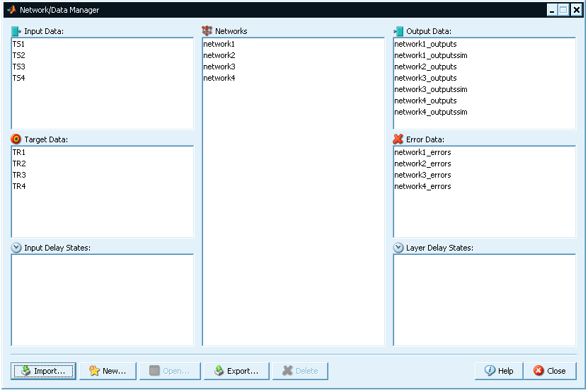Click the Input Data panel icon
The height and width of the screenshot is (390, 588).
pyautogui.click(x=16, y=31)
